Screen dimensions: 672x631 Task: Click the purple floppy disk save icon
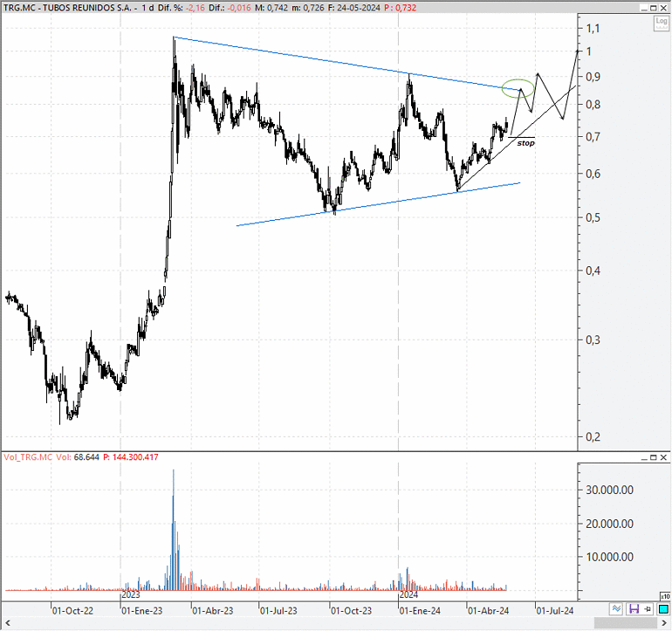click(634, 608)
